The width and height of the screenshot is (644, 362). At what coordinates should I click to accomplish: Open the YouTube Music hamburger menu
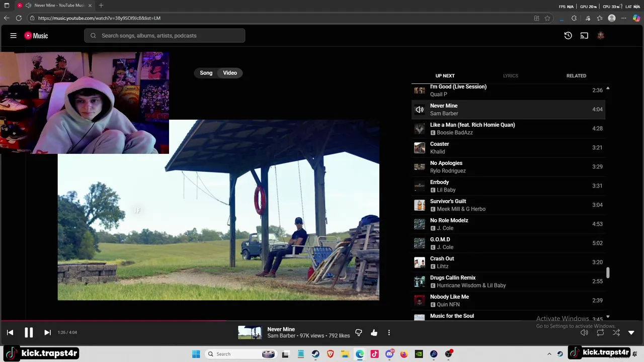pyautogui.click(x=14, y=36)
